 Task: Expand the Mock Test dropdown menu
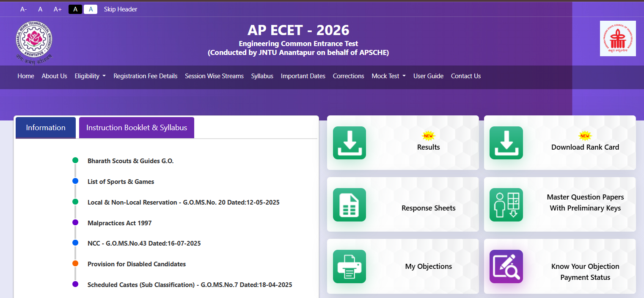pyautogui.click(x=388, y=76)
